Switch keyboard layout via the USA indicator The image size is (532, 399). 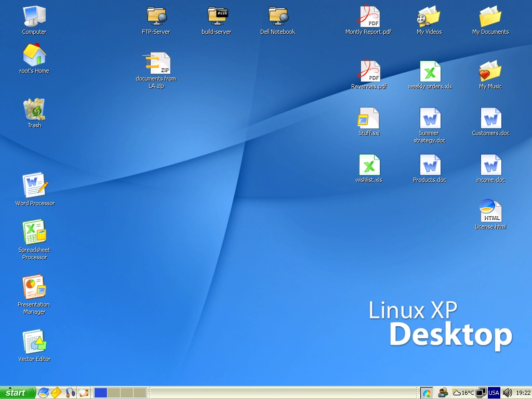pos(494,393)
